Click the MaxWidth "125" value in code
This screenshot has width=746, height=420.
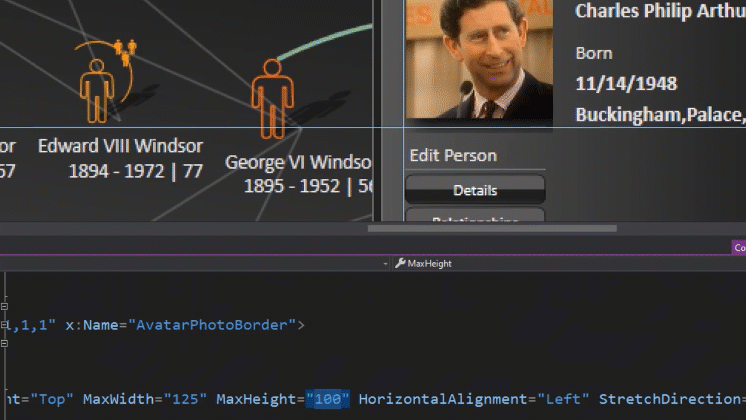pos(188,400)
